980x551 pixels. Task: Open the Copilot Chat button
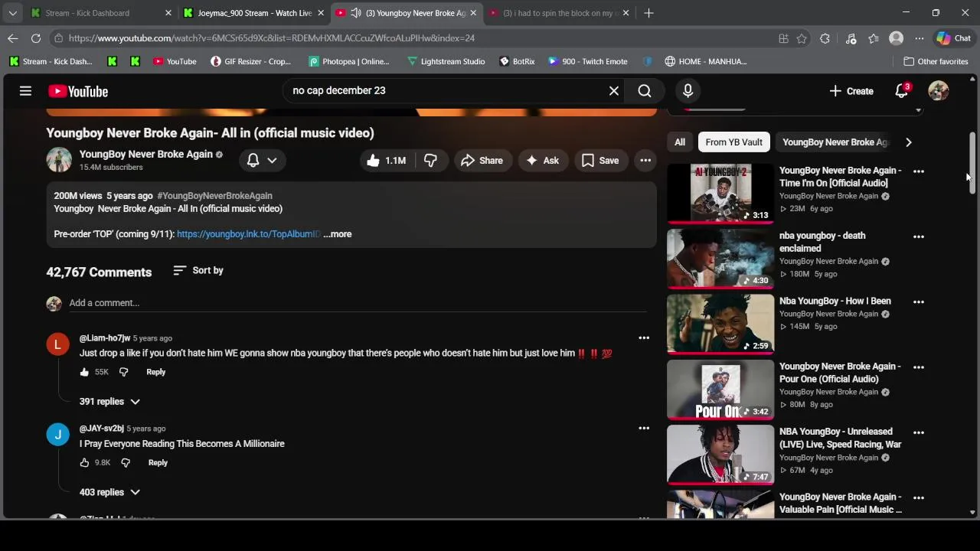(954, 38)
